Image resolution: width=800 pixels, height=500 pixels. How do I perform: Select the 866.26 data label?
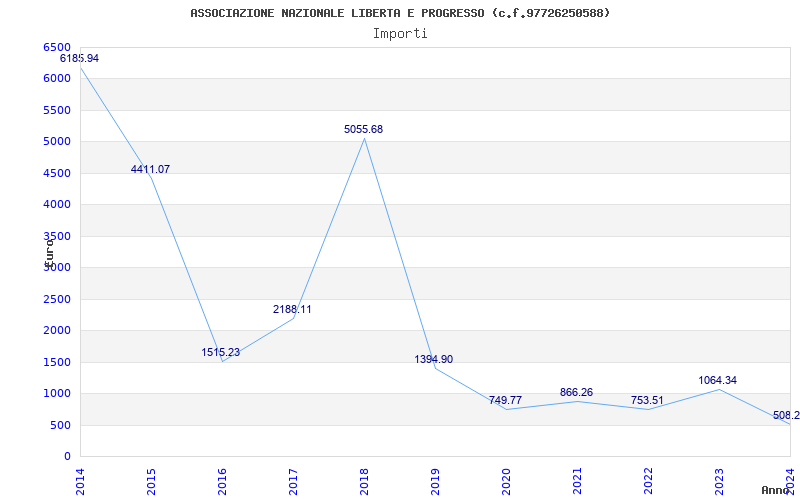(576, 392)
